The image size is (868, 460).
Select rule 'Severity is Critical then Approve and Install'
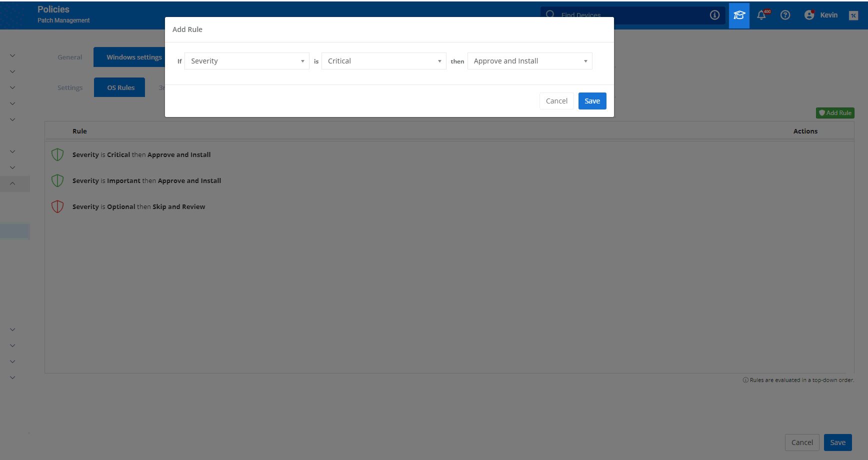[141, 155]
